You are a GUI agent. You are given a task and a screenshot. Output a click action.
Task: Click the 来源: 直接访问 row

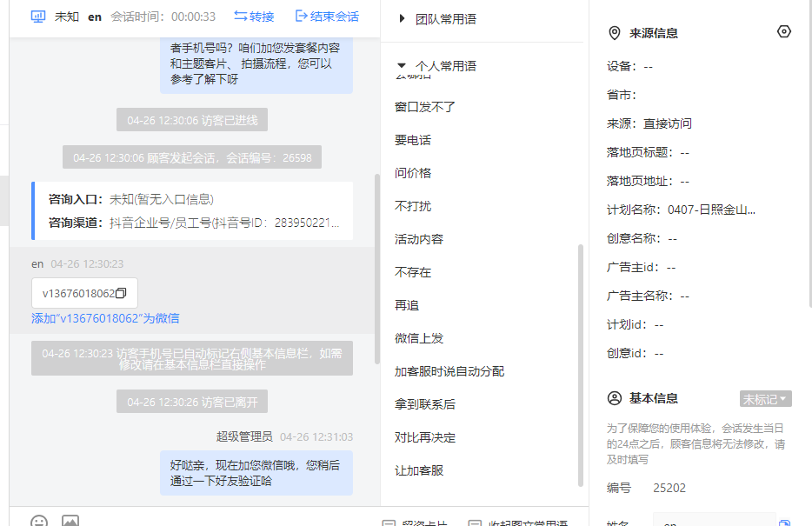pyautogui.click(x=649, y=123)
